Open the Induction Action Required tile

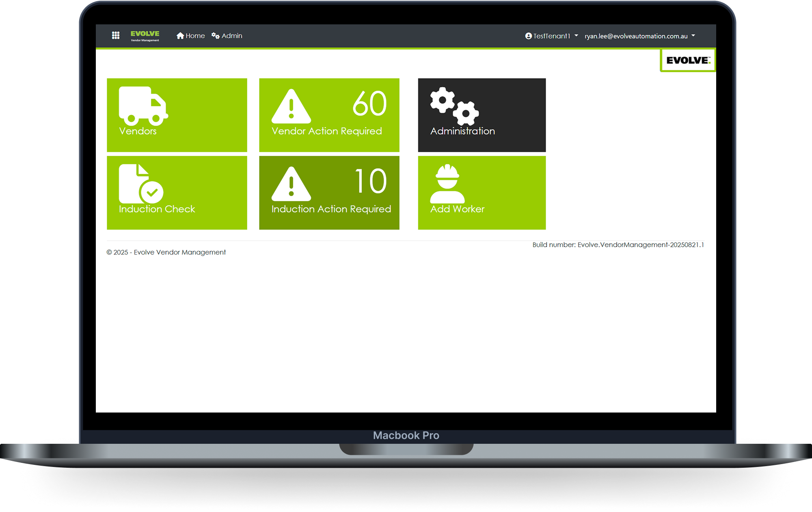point(329,193)
